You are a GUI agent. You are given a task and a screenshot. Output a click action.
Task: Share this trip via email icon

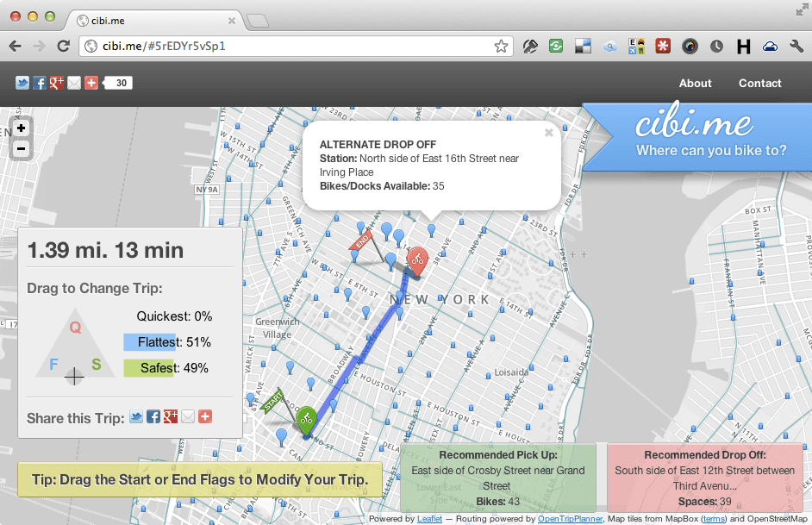[188, 417]
